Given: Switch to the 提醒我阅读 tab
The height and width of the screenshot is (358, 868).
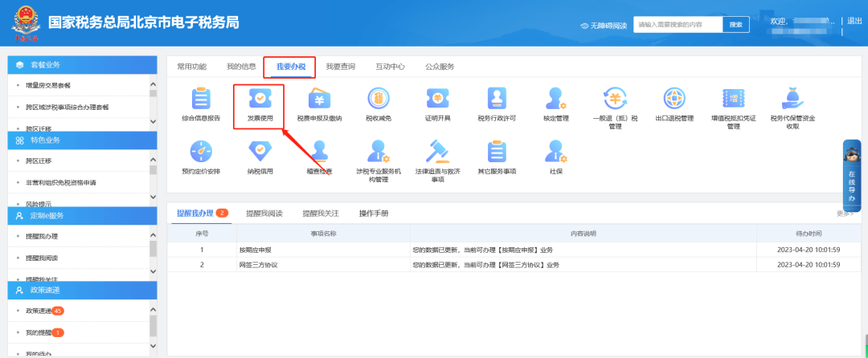Looking at the screenshot, I should [264, 214].
